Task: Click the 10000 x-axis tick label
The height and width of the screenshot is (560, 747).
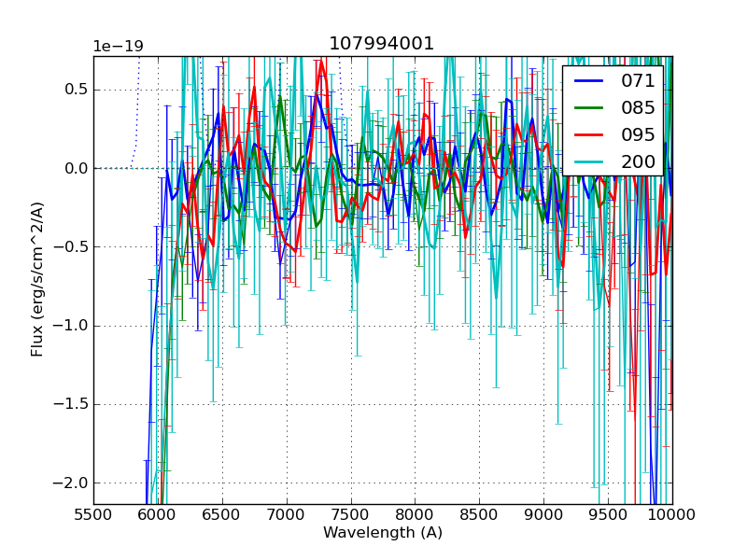Action: [x=672, y=513]
